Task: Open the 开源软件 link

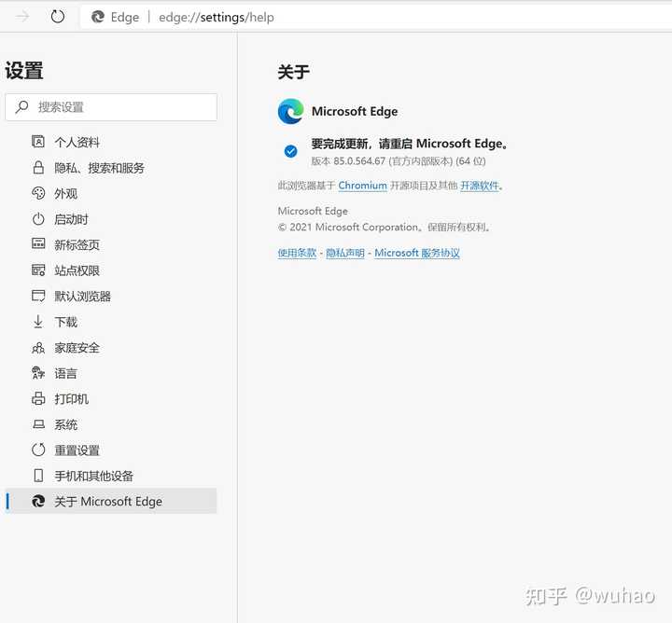Action: tap(480, 186)
